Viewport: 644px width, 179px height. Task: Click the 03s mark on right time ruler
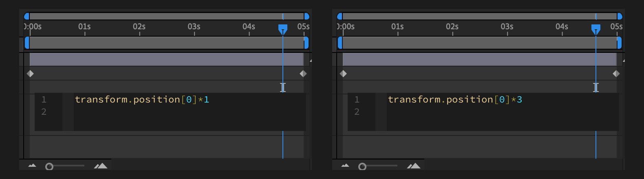click(x=507, y=27)
